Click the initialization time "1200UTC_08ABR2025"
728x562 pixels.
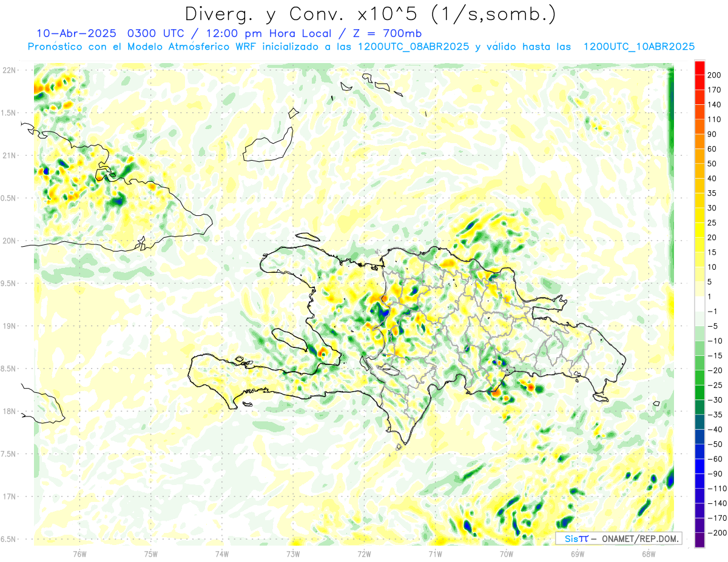coord(413,47)
